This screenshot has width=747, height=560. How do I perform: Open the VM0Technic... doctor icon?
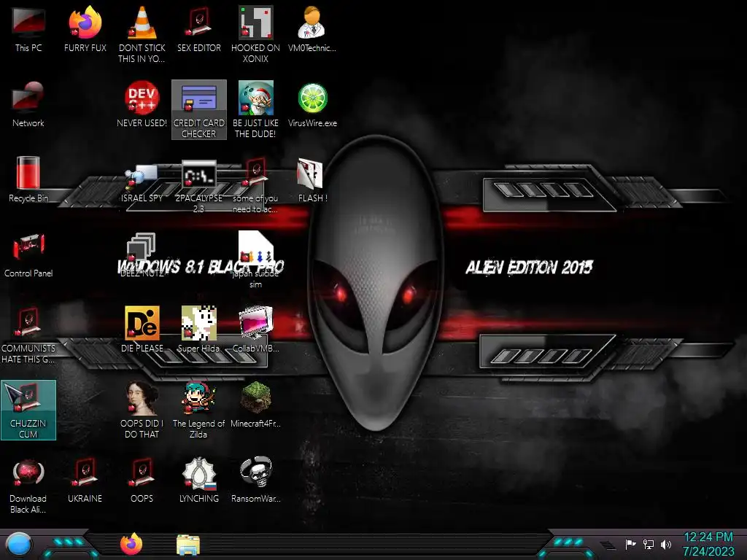tap(312, 28)
